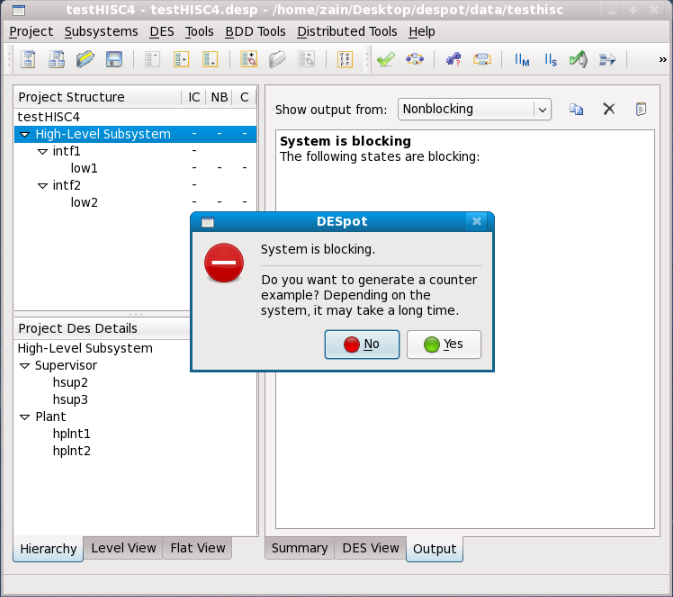Copy output using the copy icon
Image resolution: width=673 pixels, height=597 pixels.
tap(577, 109)
